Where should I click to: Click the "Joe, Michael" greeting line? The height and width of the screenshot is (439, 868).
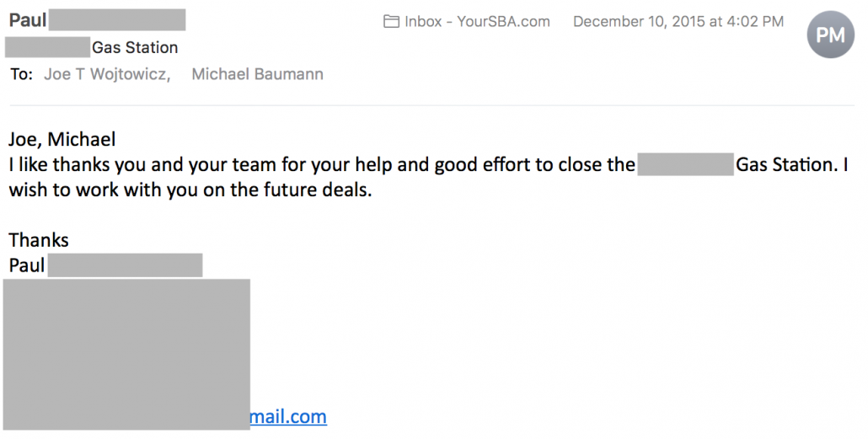point(62,140)
